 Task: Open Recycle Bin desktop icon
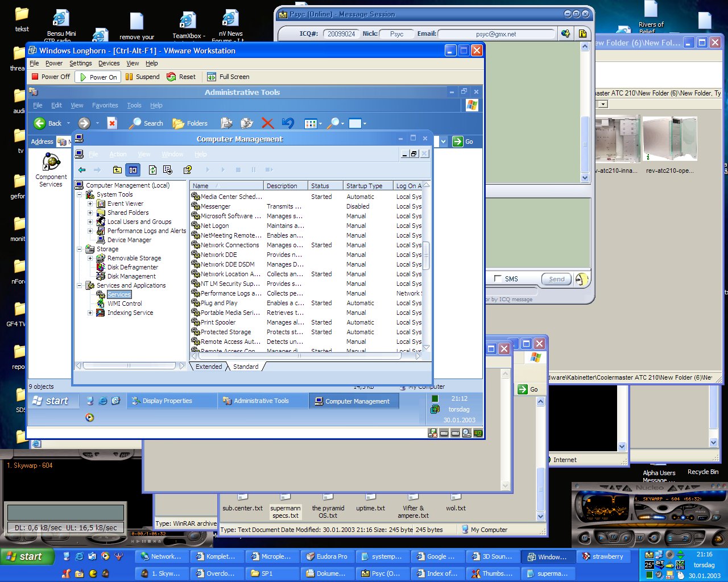coord(702,472)
